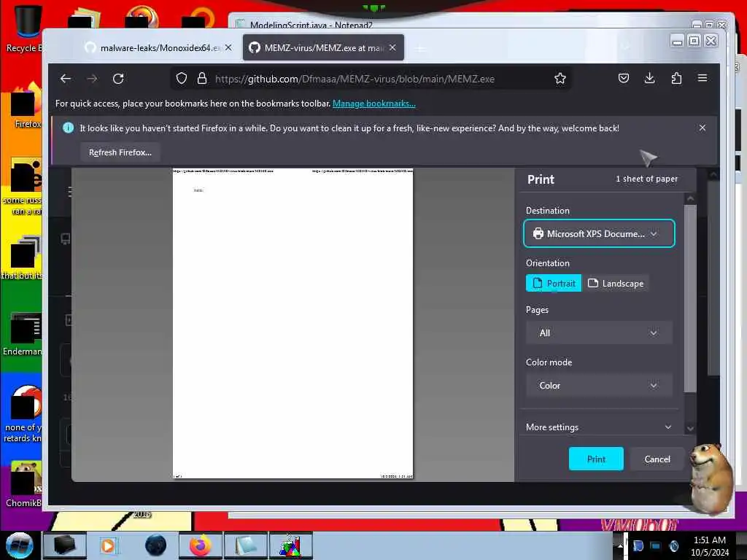Click the dark globe taskbar icon
The width and height of the screenshot is (747, 560).
click(156, 545)
